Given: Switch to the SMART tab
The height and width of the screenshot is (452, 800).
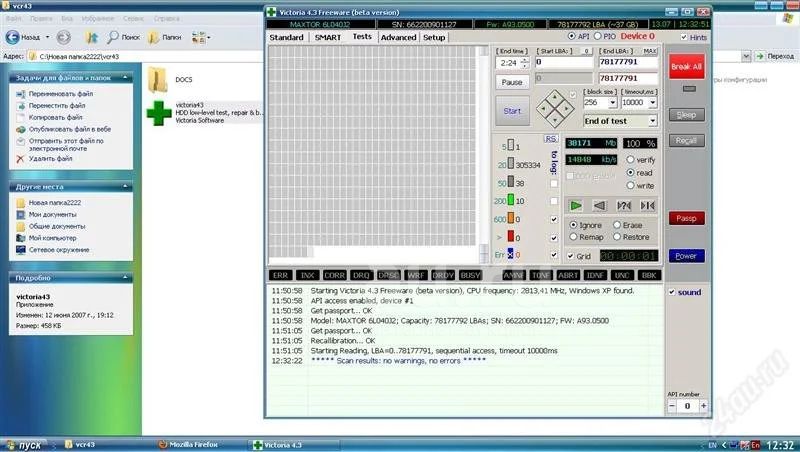Looking at the screenshot, I should pyautogui.click(x=328, y=37).
